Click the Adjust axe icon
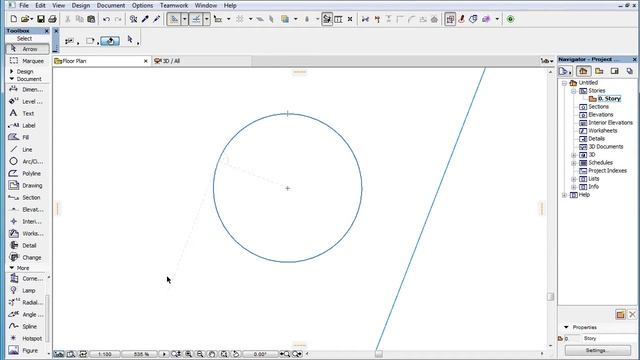Screen dimensions: 640x360 [x=377, y=19]
